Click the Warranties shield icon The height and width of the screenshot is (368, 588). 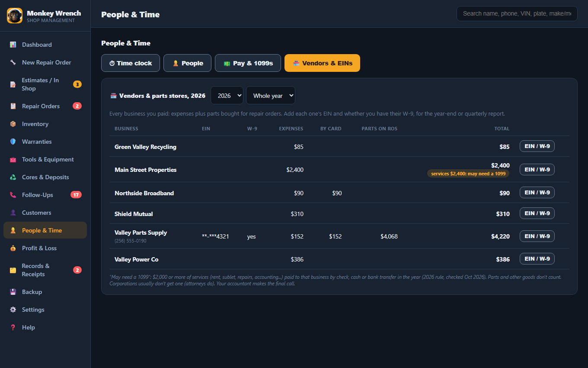tap(13, 142)
